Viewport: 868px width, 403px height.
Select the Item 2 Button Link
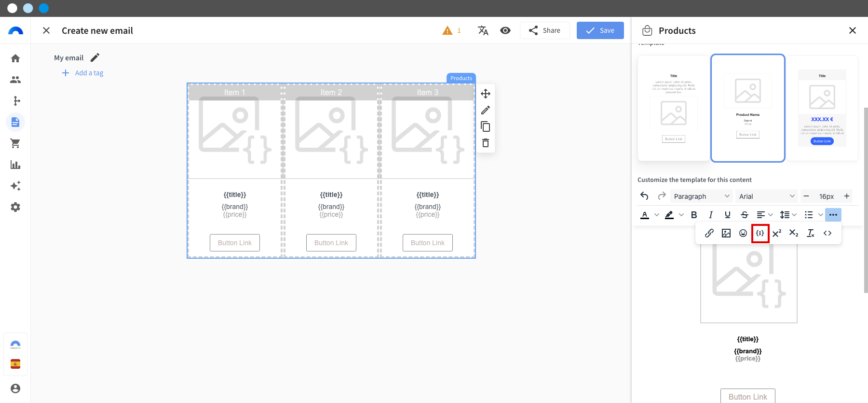pyautogui.click(x=331, y=243)
